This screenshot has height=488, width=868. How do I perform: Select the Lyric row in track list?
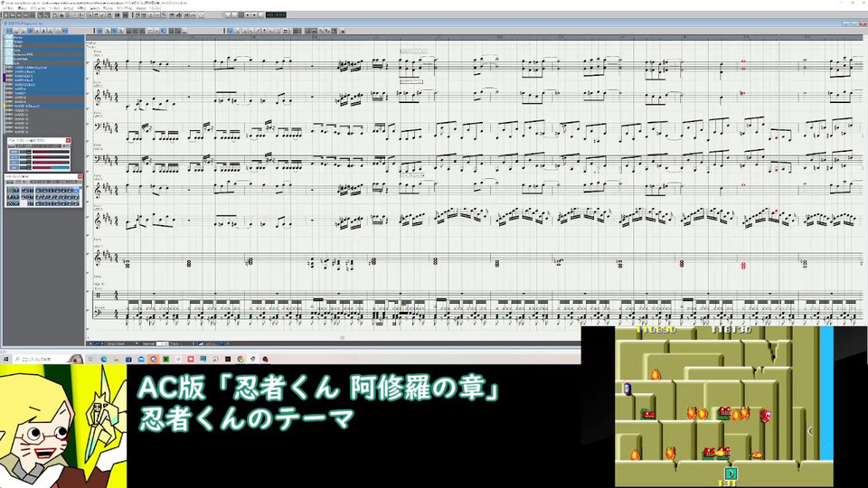click(45, 63)
